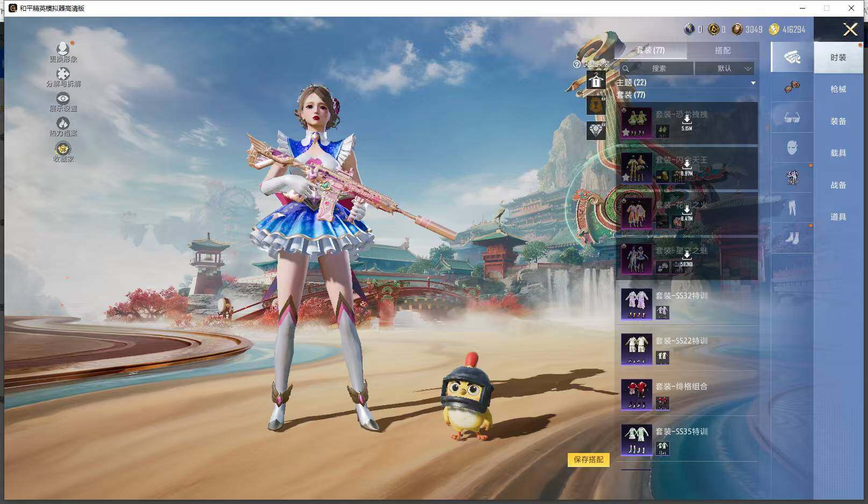The height and width of the screenshot is (504, 868).
Task: Select the shoes category icon
Action: coord(792,237)
